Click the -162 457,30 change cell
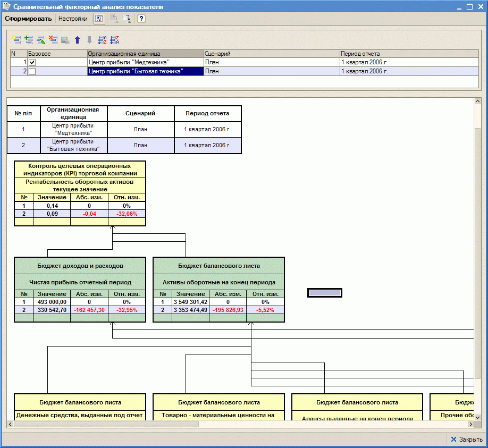Screen dimensions: 488x448 [x=89, y=310]
